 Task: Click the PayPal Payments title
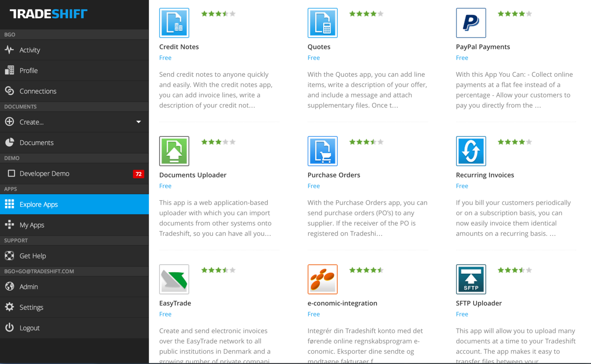483,47
